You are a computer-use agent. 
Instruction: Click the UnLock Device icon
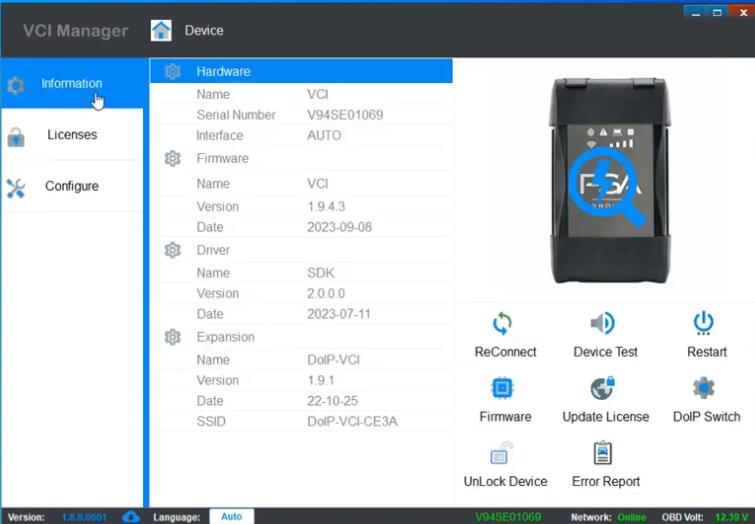501,453
